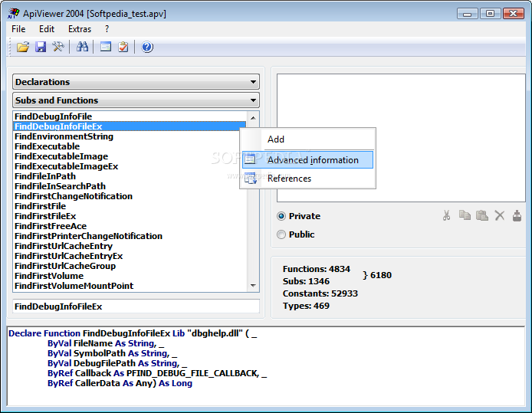
Task: Click the Functions: 4834 statistic
Action: coord(317,269)
